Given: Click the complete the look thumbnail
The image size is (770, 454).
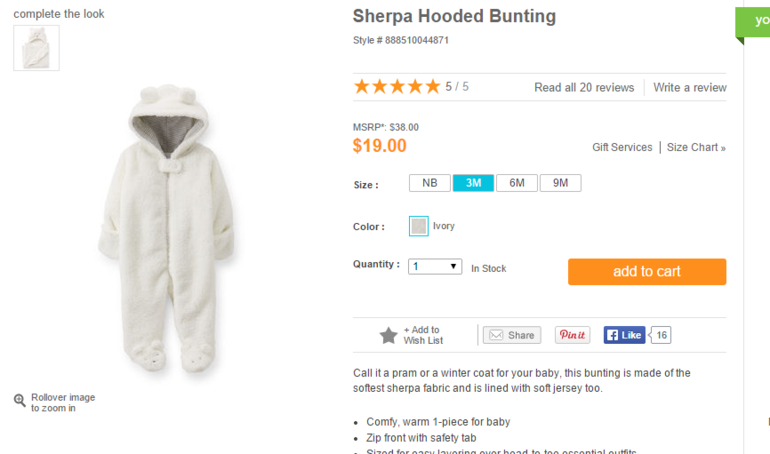Looking at the screenshot, I should (x=36, y=48).
